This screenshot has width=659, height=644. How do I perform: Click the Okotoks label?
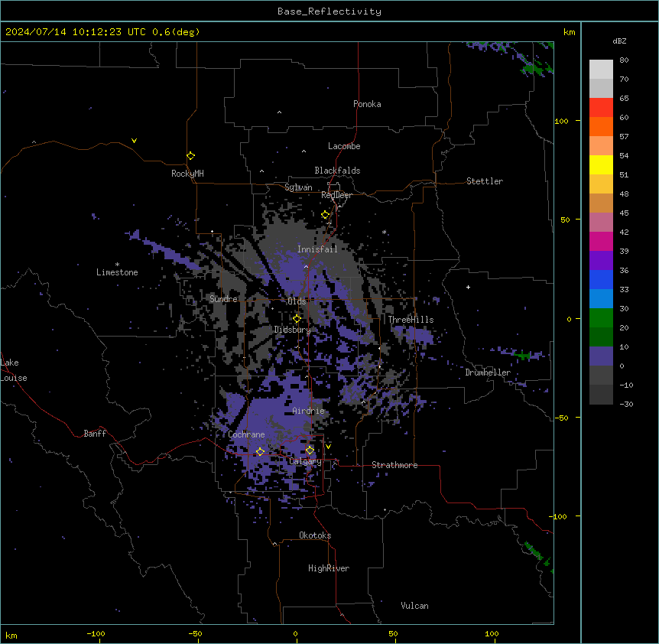click(x=315, y=535)
